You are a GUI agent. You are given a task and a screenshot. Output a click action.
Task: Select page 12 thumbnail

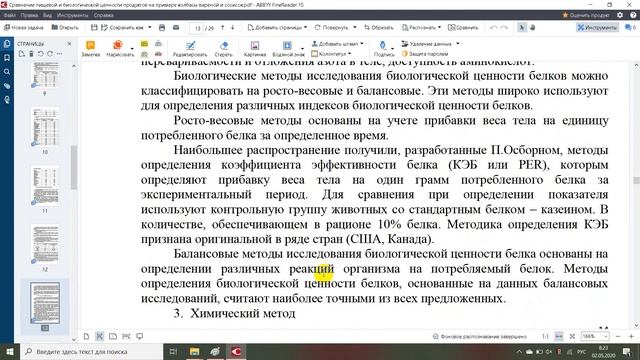pos(45,244)
